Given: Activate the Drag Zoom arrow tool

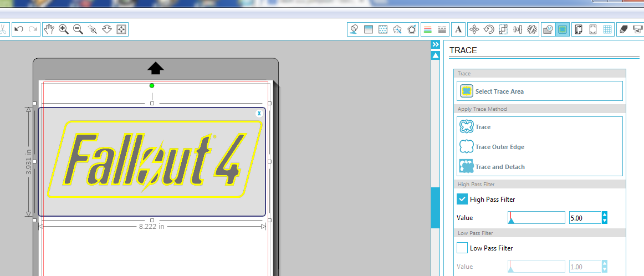Looking at the screenshot, I should point(107,29).
